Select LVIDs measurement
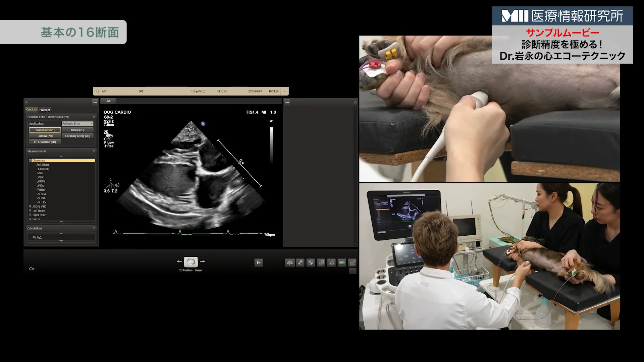Viewport: 644px width, 362px height. coord(40,186)
